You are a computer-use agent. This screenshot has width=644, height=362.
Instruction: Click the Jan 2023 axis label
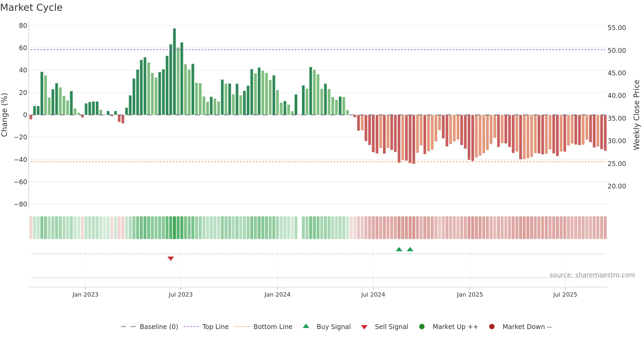[85, 294]
